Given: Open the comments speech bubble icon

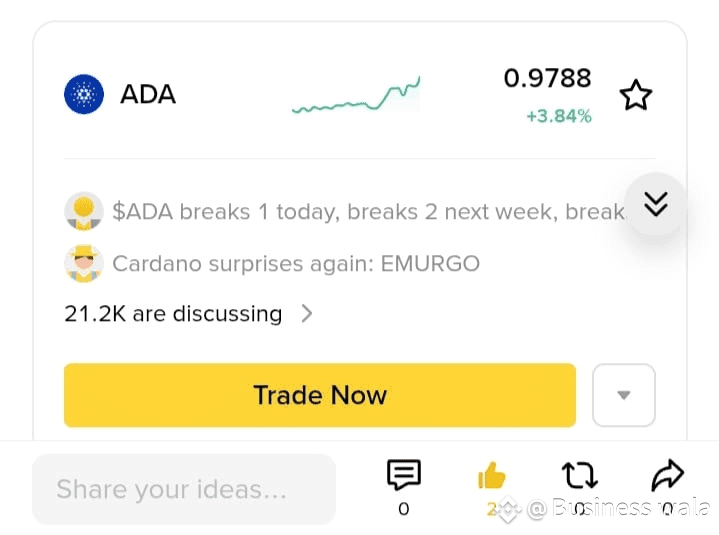Looking at the screenshot, I should point(404,474).
